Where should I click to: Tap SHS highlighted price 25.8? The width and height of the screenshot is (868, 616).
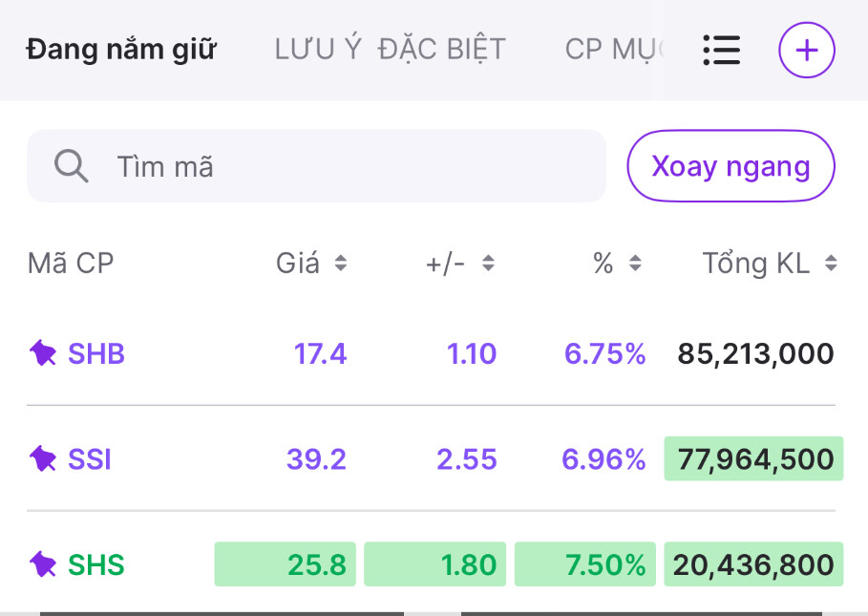[286, 564]
